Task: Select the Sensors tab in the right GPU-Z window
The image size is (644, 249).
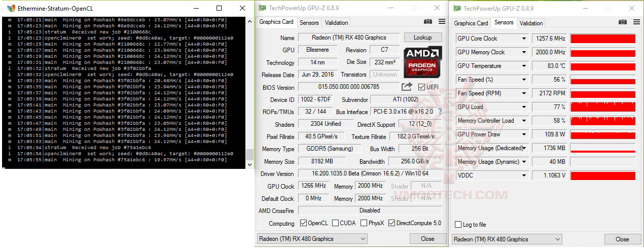Action: [x=504, y=22]
